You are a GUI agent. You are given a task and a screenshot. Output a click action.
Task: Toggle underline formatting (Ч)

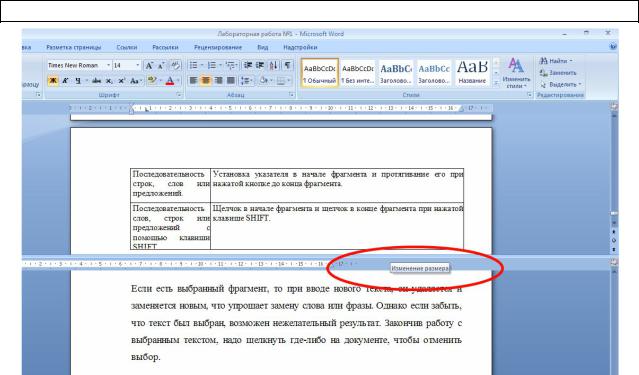tap(78, 81)
